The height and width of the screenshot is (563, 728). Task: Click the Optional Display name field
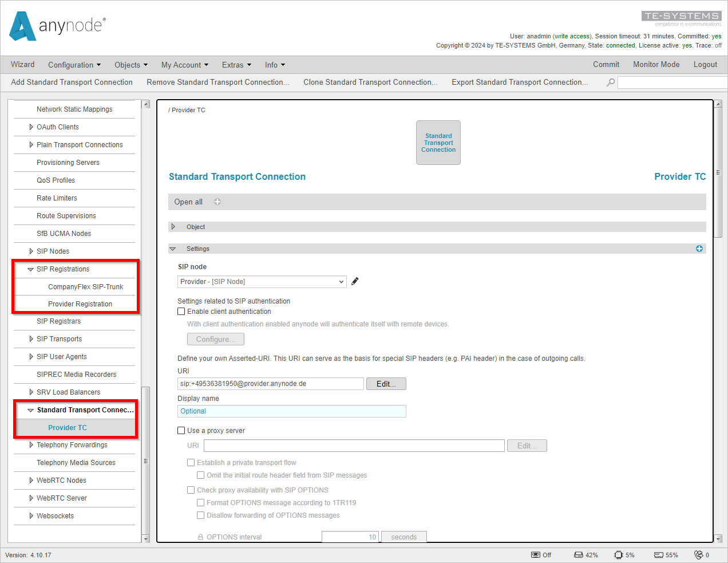pos(292,411)
